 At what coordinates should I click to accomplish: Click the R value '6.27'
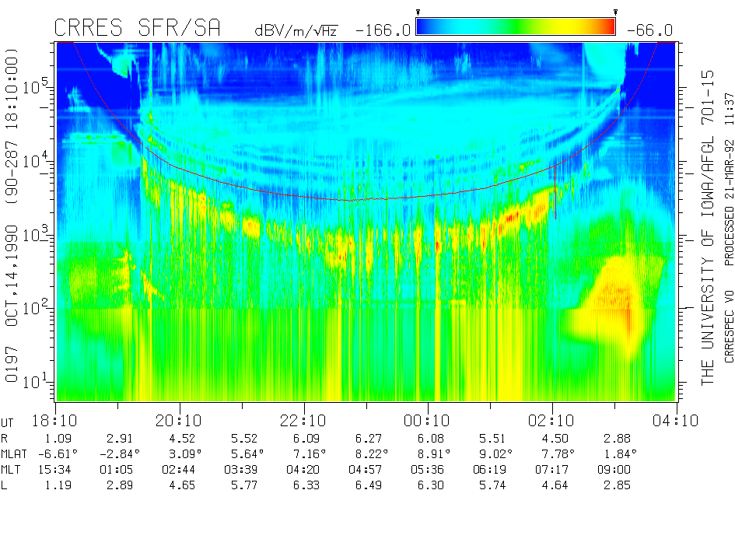pos(369,439)
